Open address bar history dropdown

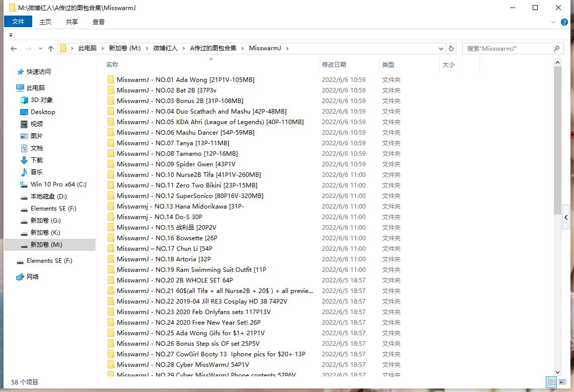tap(441, 48)
